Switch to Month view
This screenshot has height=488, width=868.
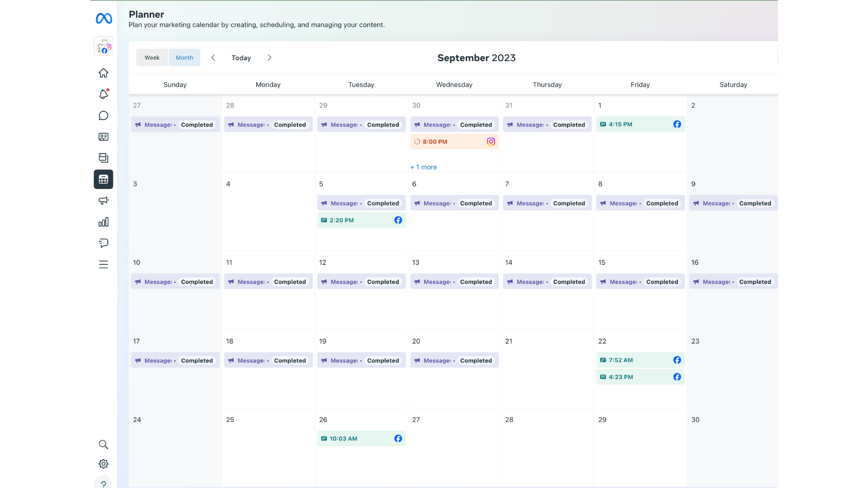[x=184, y=58]
